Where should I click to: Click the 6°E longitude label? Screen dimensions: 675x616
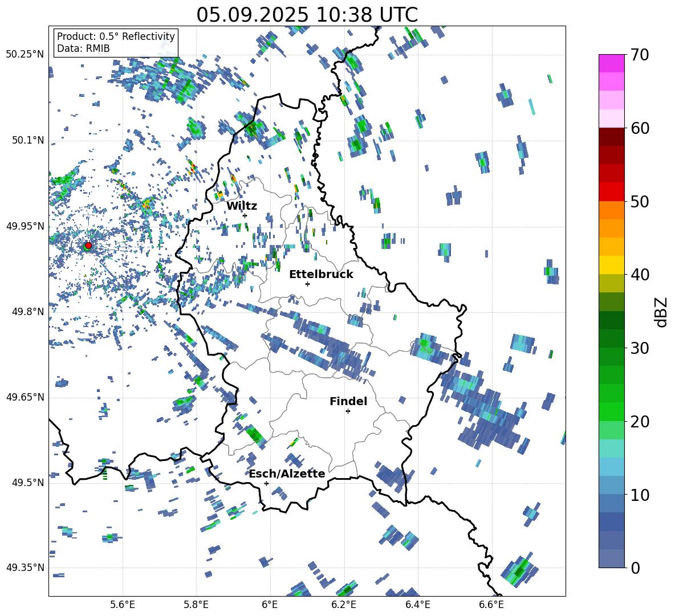(270, 605)
